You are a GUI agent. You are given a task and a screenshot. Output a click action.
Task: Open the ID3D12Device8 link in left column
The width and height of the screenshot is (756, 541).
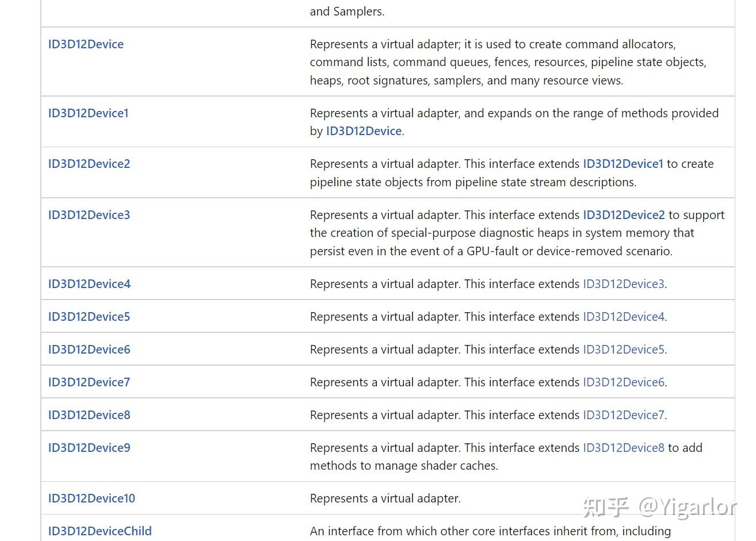pyautogui.click(x=89, y=415)
